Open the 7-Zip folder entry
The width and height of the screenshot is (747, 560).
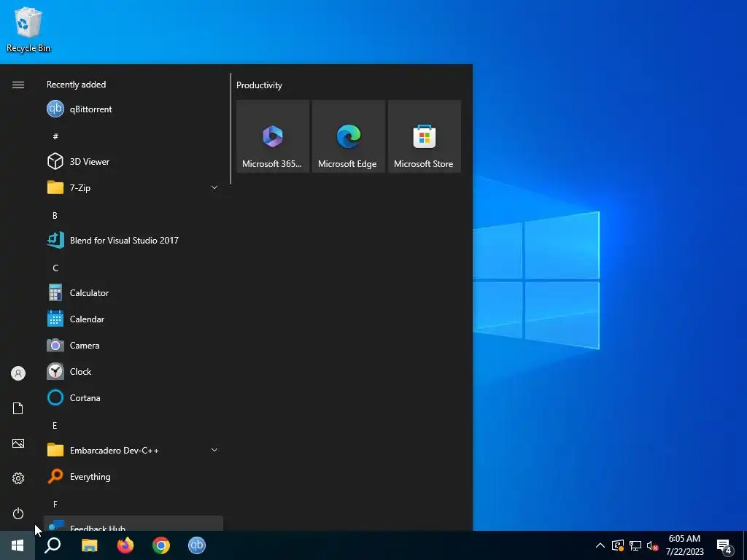point(133,187)
